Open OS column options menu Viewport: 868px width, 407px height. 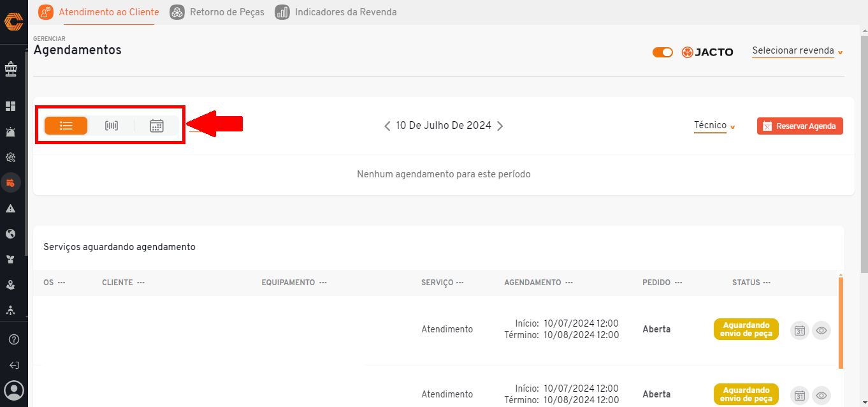click(x=61, y=283)
